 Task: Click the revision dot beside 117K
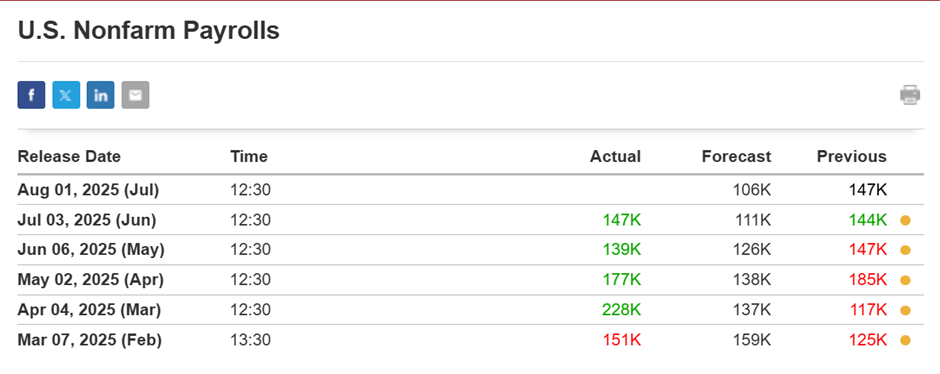pyautogui.click(x=905, y=310)
